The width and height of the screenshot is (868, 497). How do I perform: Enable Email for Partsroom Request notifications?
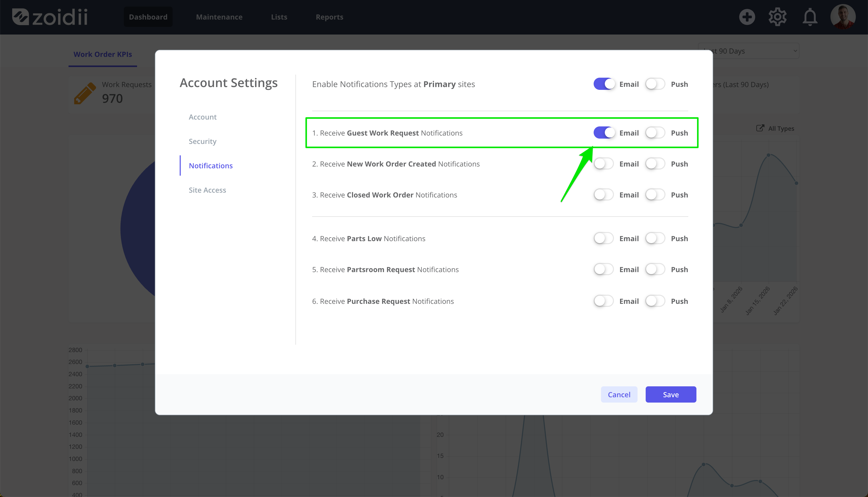point(604,269)
